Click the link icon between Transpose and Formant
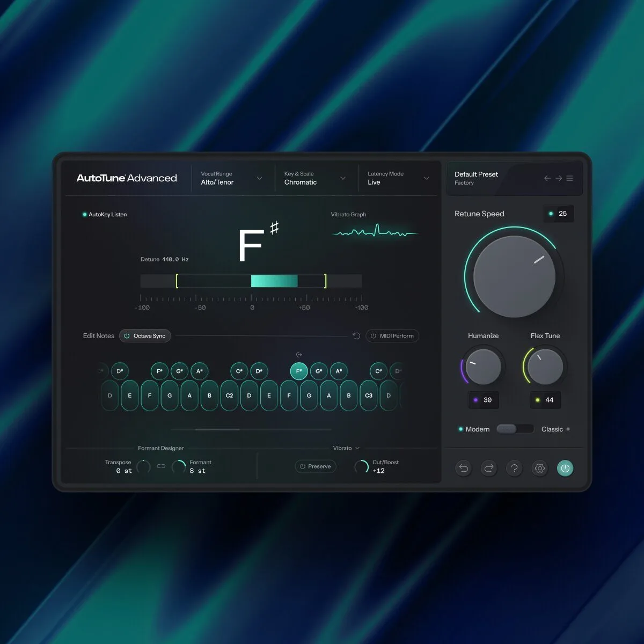Screen dimensions: 644x644 (161, 466)
